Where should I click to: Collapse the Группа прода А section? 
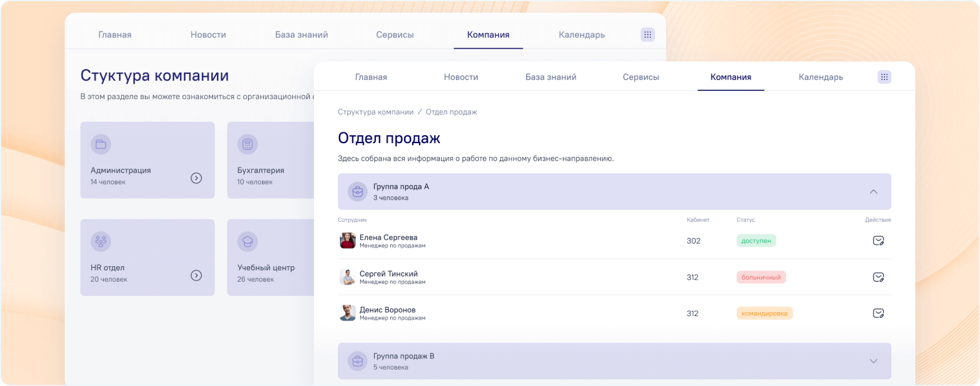pyautogui.click(x=873, y=192)
